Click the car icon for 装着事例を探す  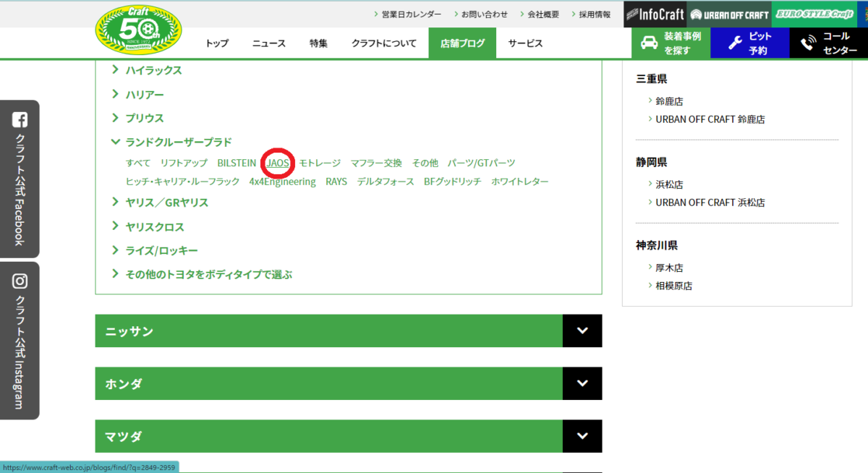click(x=649, y=43)
